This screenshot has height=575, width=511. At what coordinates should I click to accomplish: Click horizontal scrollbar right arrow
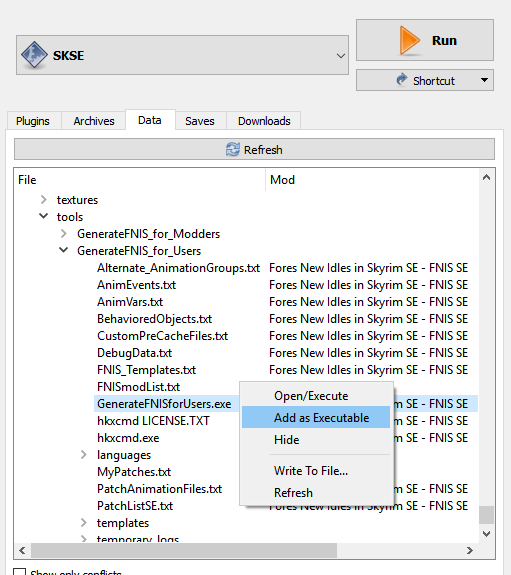click(x=470, y=550)
